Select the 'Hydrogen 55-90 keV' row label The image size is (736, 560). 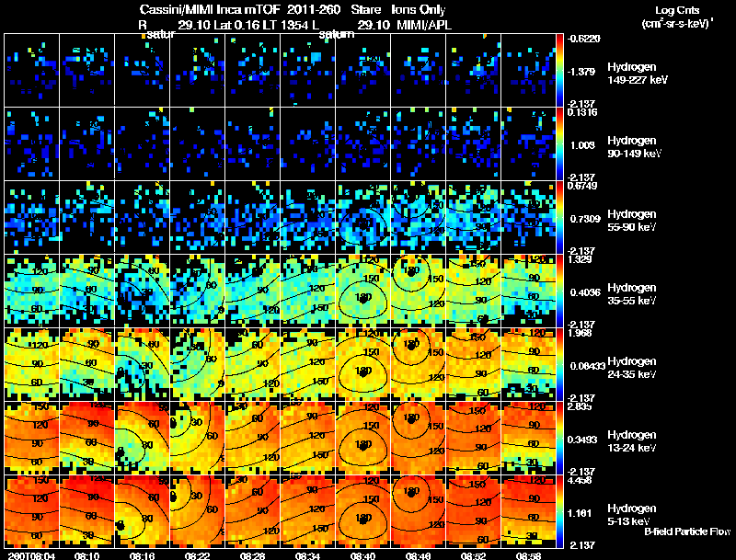tap(632, 221)
